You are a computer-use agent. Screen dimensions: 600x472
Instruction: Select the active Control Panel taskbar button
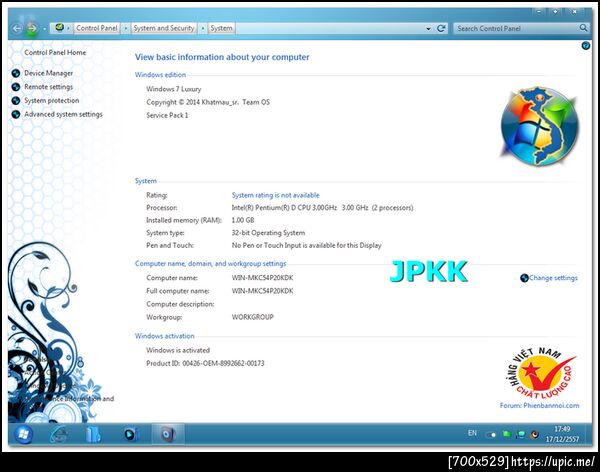pos(168,434)
